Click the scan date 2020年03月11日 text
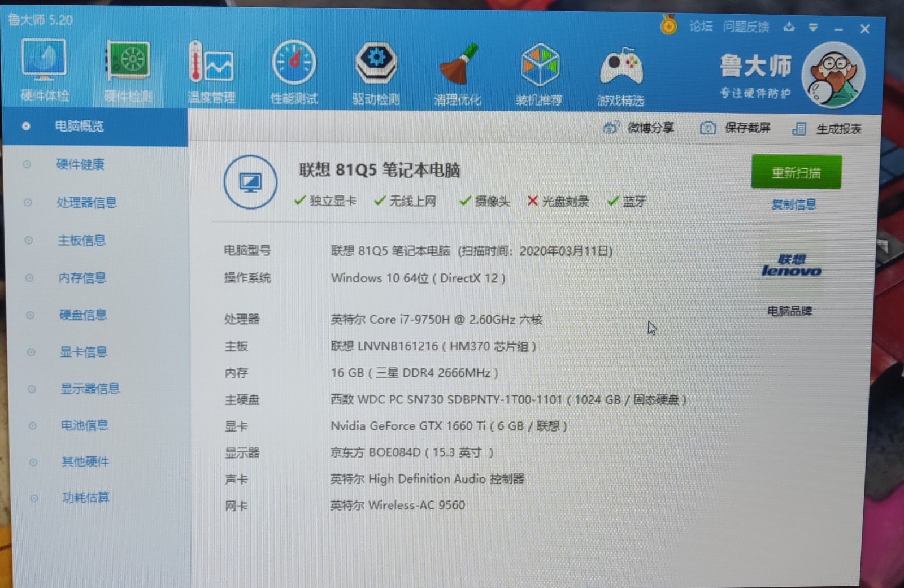The height and width of the screenshot is (588, 904). click(x=565, y=251)
